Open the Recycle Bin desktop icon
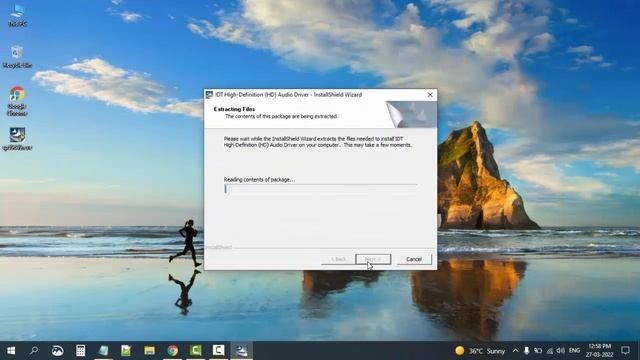 pyautogui.click(x=17, y=57)
